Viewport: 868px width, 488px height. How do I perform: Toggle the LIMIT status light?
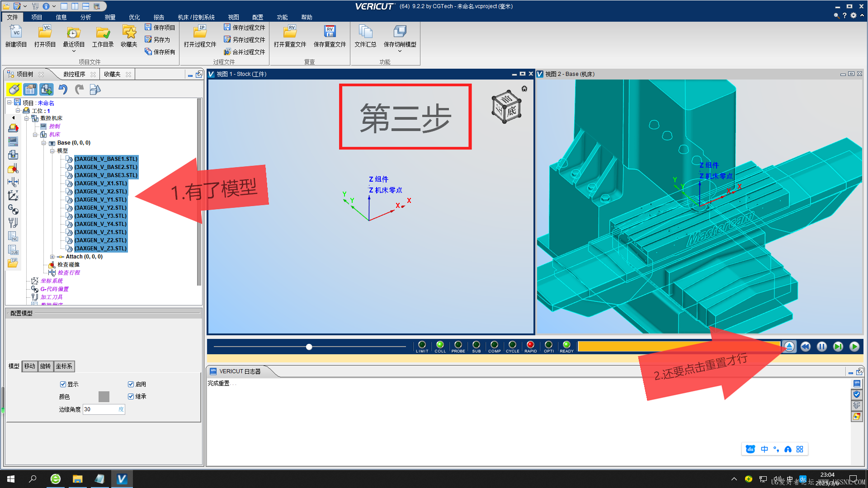tap(422, 345)
